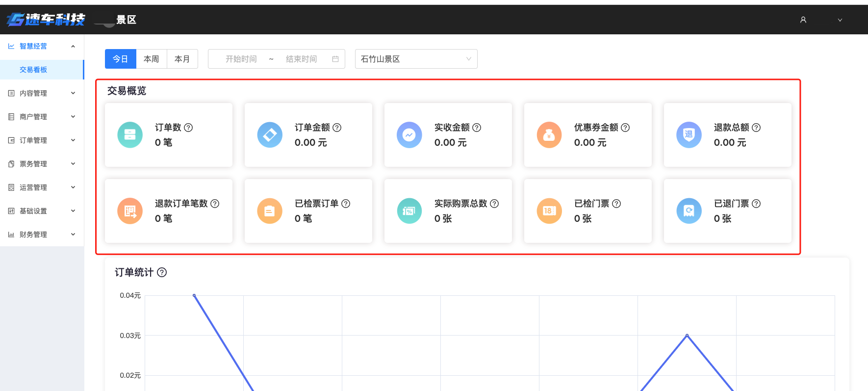Viewport: 868px width, 391px height.
Task: Click the 开始时间 date field
Action: click(x=241, y=59)
